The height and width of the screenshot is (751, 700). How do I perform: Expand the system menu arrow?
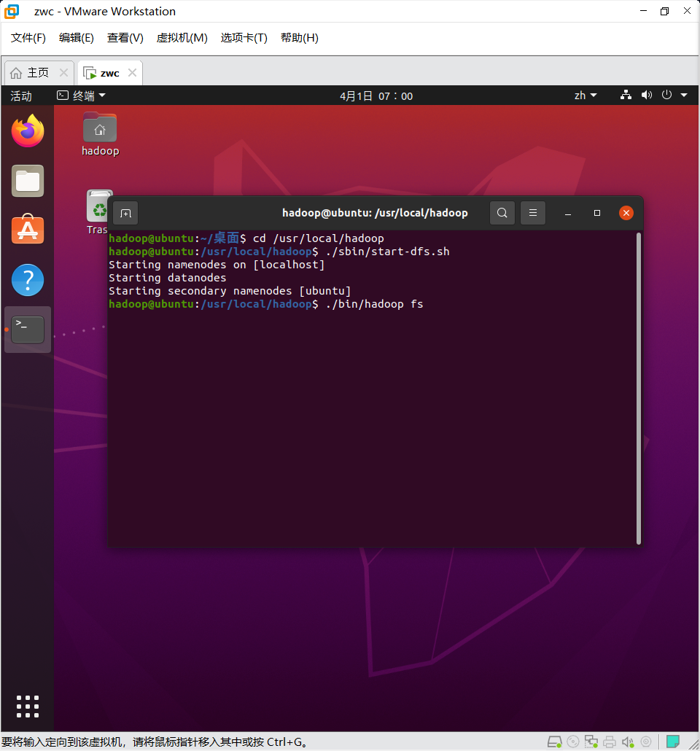coord(684,96)
